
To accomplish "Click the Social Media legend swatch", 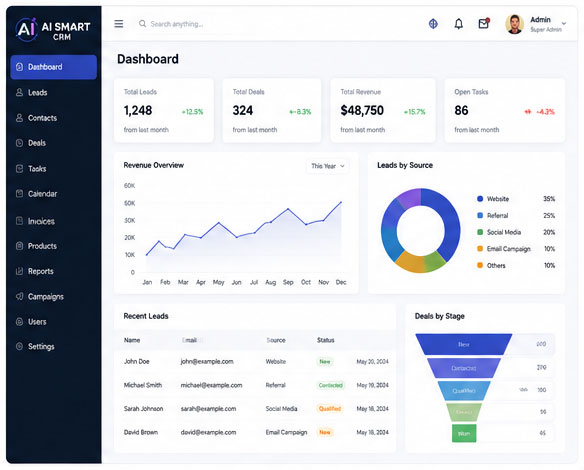I will pos(480,232).
